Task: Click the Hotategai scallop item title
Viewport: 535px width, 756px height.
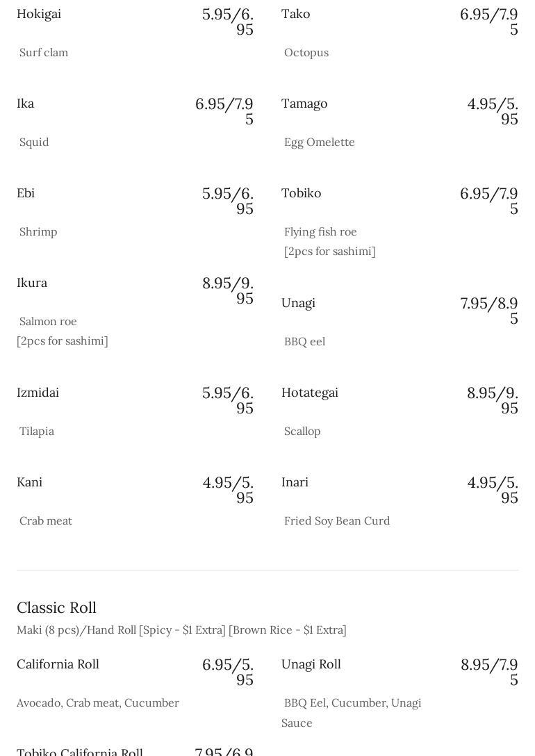Action: [x=310, y=393]
